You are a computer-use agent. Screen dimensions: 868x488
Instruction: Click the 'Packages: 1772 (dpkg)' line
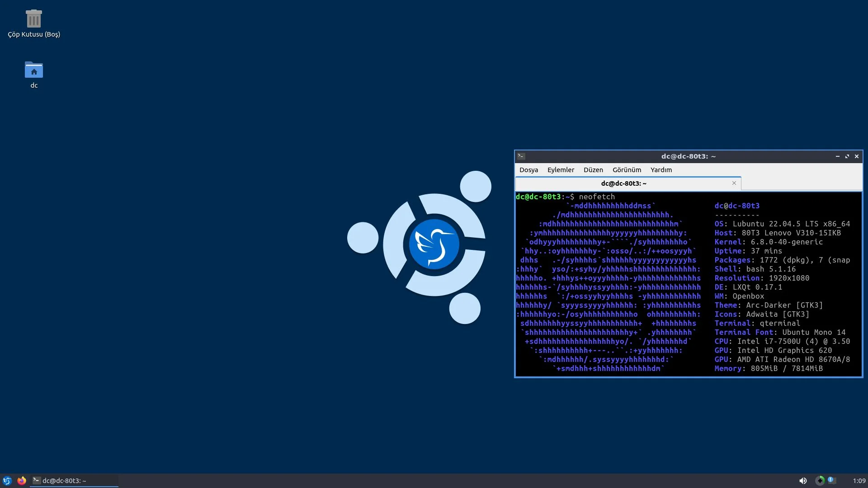pyautogui.click(x=782, y=260)
